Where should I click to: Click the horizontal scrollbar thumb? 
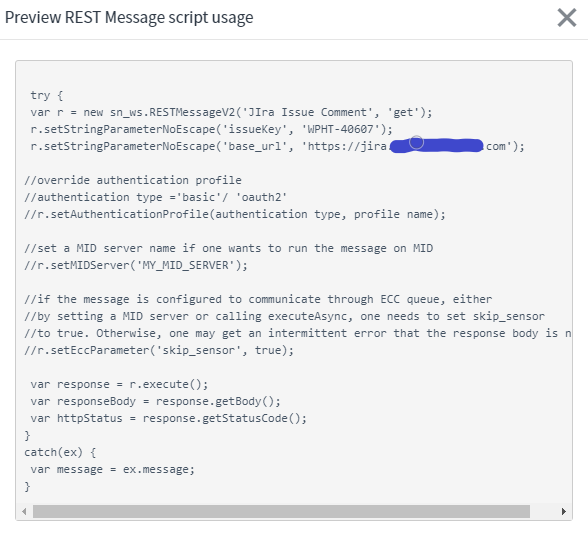(281, 512)
